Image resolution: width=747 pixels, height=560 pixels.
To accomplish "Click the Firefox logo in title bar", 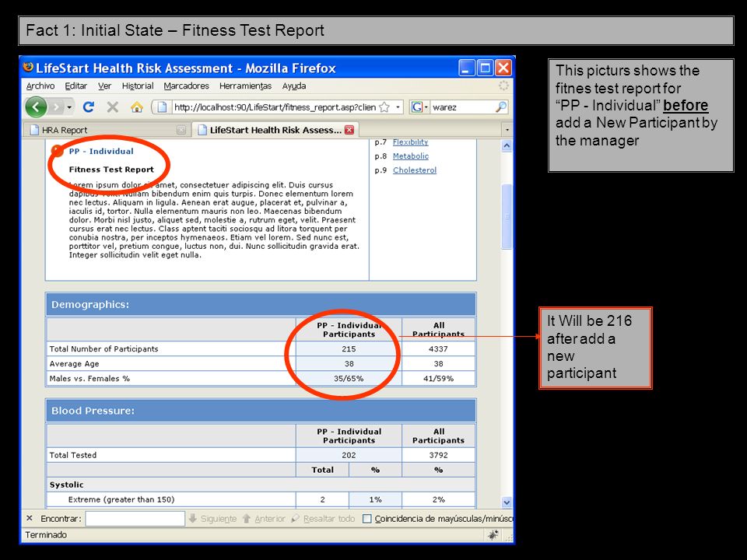I will point(28,67).
